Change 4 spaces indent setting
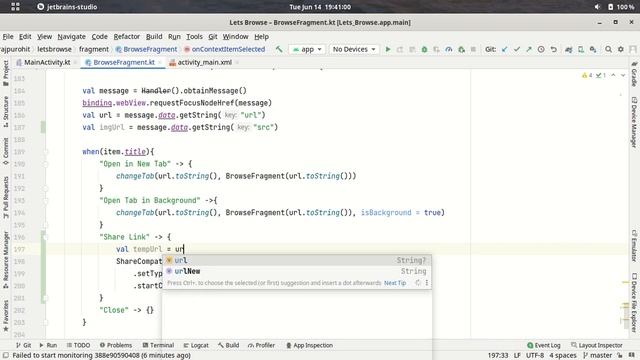 [562, 356]
